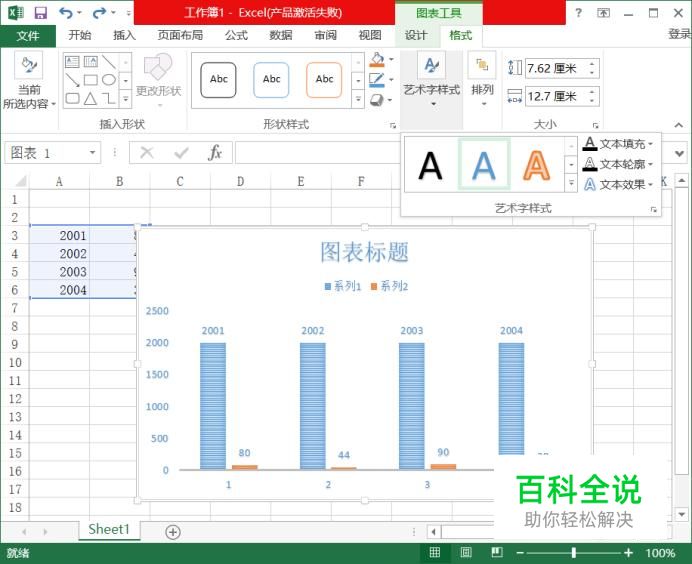The image size is (692, 564).
Task: Switch to the 开始 Home tab
Action: 80,35
